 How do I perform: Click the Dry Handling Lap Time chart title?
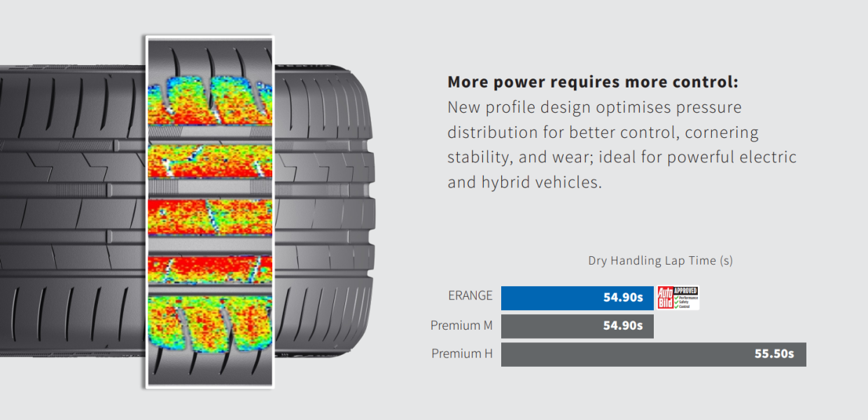pos(660,260)
